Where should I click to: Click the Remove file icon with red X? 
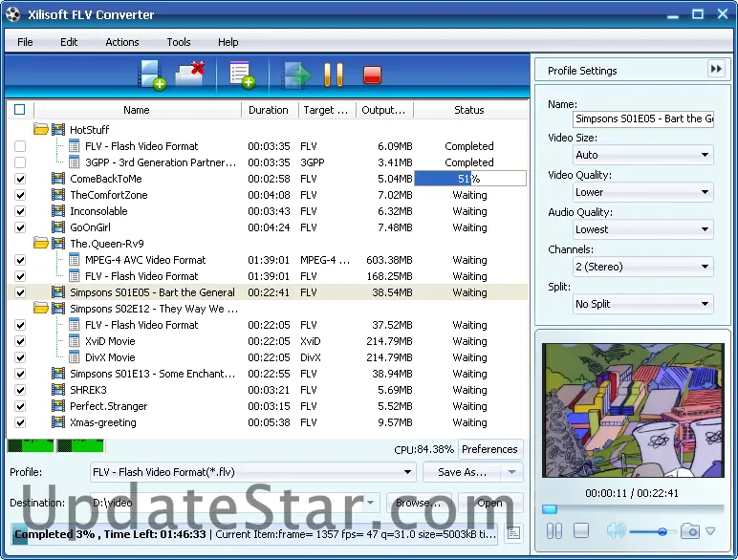click(x=191, y=75)
